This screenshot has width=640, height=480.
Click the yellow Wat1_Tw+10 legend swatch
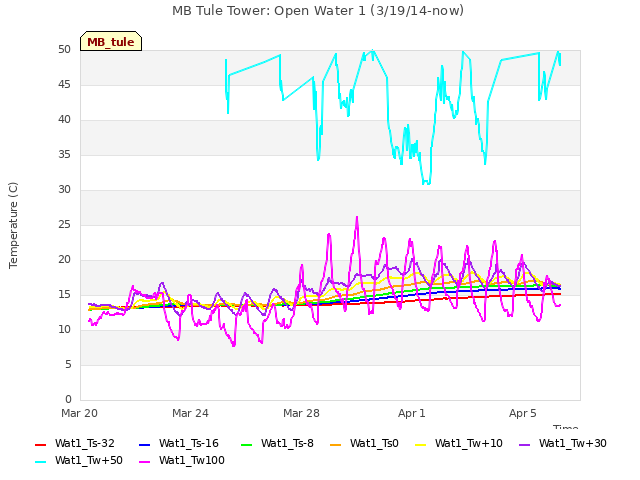coord(420,444)
